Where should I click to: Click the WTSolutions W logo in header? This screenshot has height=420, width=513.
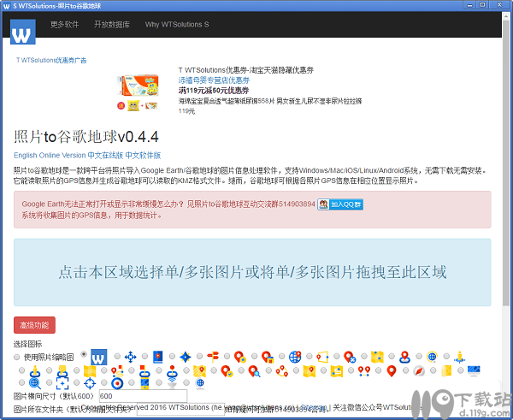coord(22,32)
